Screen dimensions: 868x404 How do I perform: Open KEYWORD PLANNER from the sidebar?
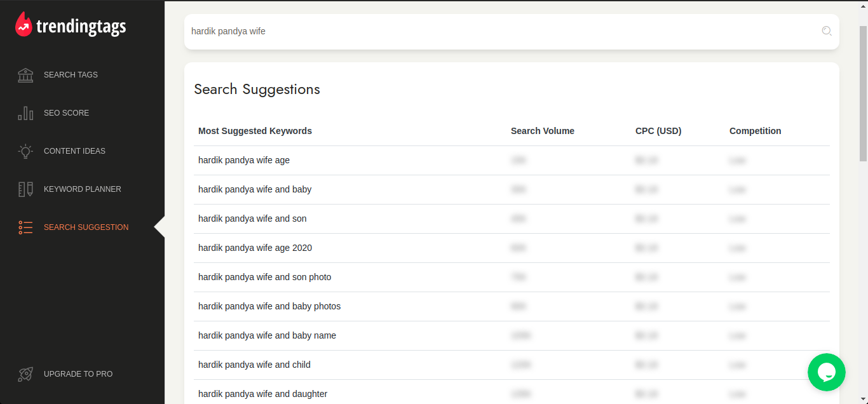82,189
